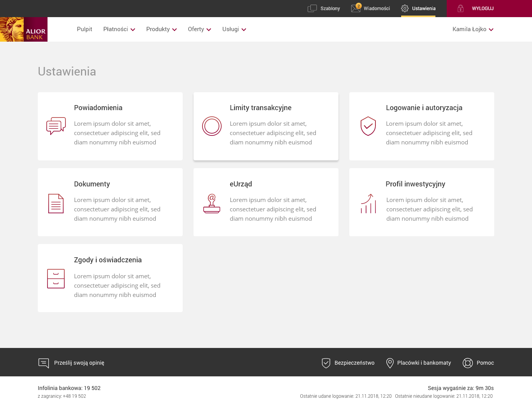Viewport: 532px width, 411px height.
Task: Open the Powiadomienia speech bubbles icon
Action: [56, 126]
